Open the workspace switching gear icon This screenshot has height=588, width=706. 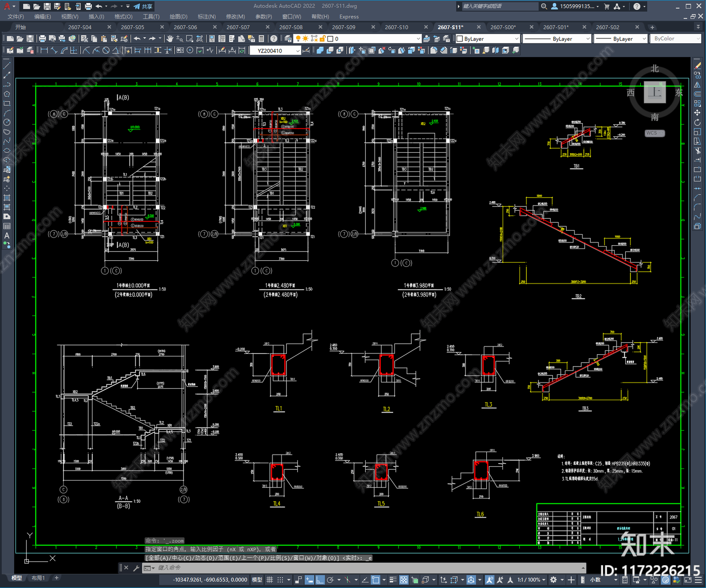(x=553, y=580)
